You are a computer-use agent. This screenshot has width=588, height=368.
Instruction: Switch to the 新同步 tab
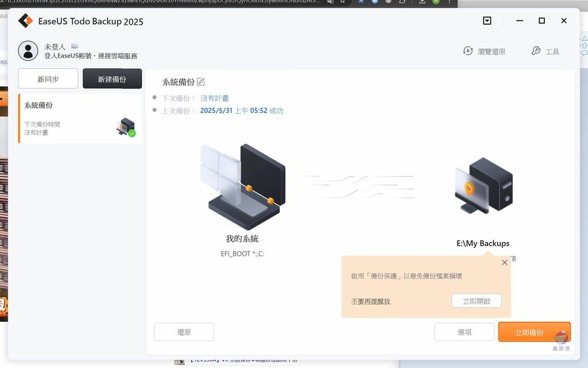click(x=48, y=78)
